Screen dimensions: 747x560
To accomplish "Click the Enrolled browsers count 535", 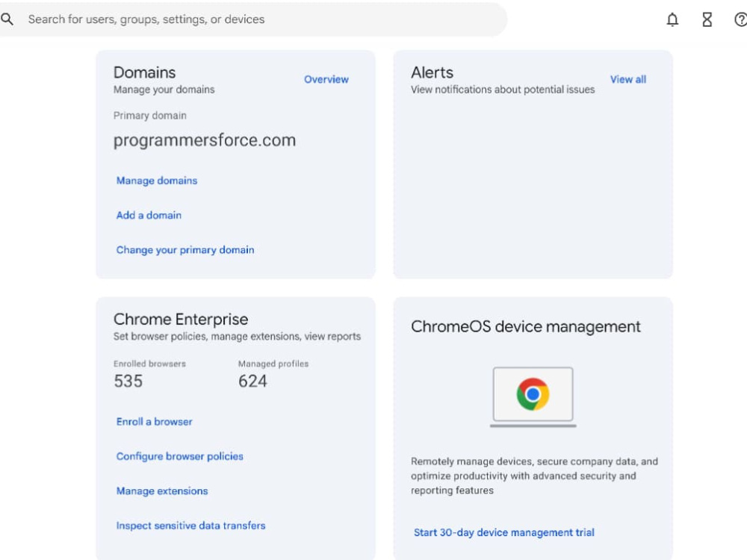I will 128,381.
